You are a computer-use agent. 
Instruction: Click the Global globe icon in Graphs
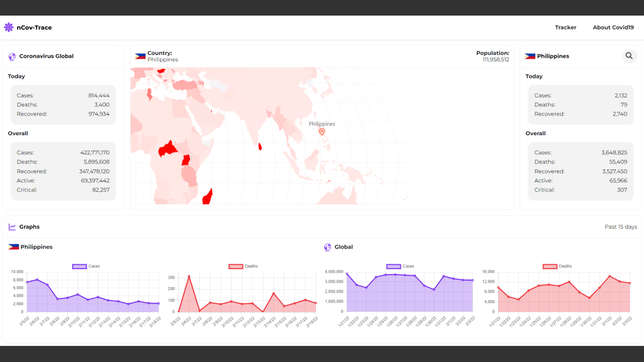pyautogui.click(x=328, y=247)
